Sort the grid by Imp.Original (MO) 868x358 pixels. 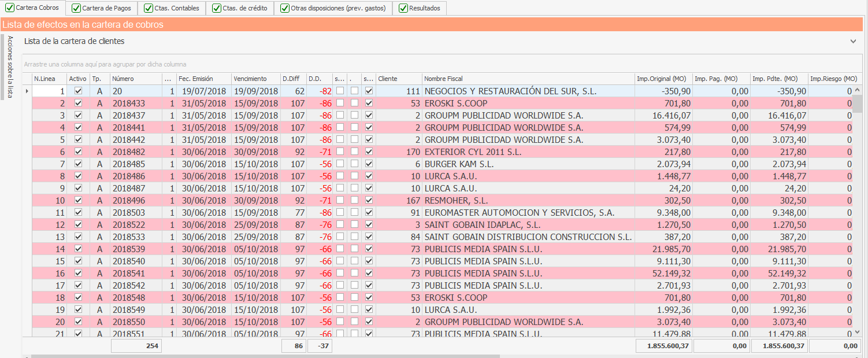[x=662, y=79]
